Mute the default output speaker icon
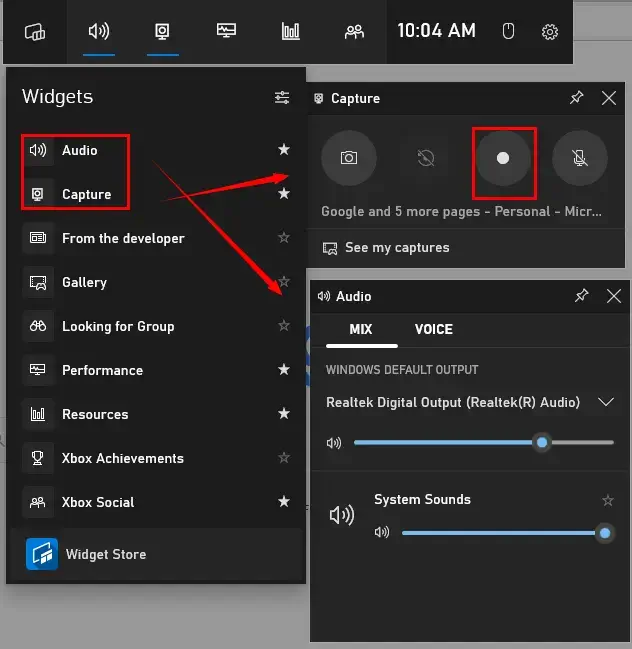Screen dimensions: 632x649 tap(334, 443)
